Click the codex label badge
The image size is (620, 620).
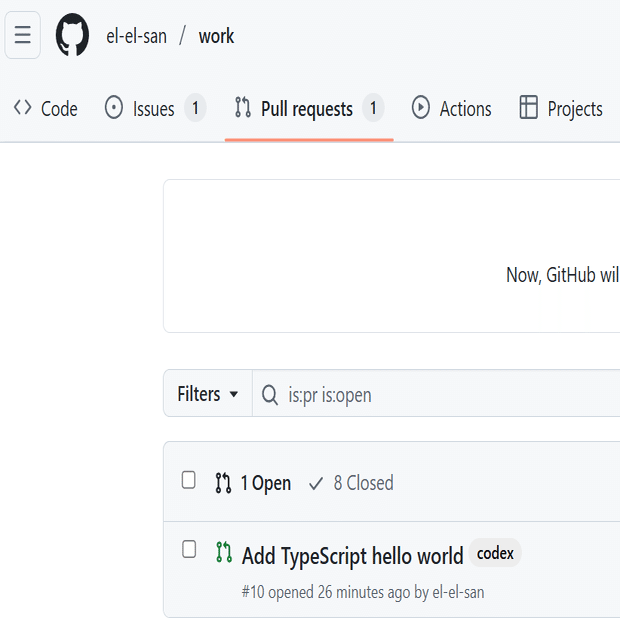[x=495, y=553]
